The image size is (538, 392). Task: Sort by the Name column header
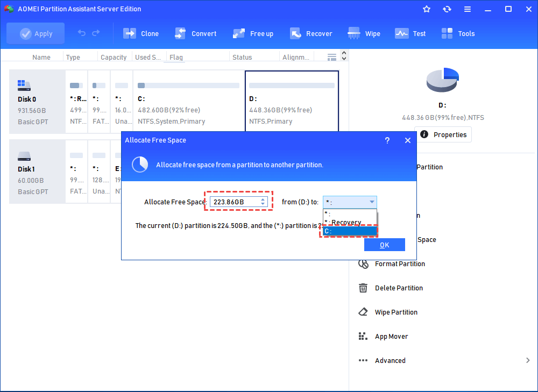[x=41, y=58]
